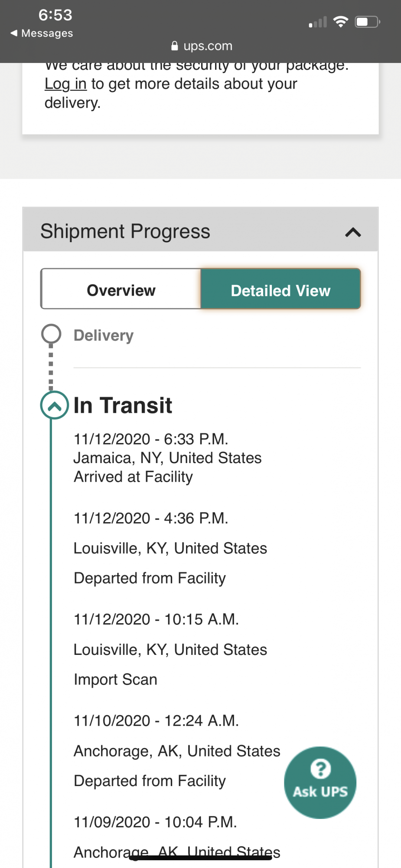The height and width of the screenshot is (868, 401).
Task: Tap the Louisville Import Scan entry
Action: point(170,649)
